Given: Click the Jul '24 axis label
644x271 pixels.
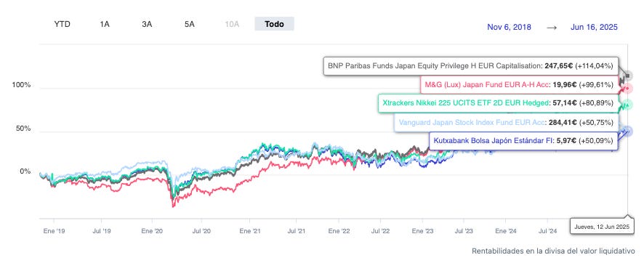Looking at the screenshot, I should point(547,231).
